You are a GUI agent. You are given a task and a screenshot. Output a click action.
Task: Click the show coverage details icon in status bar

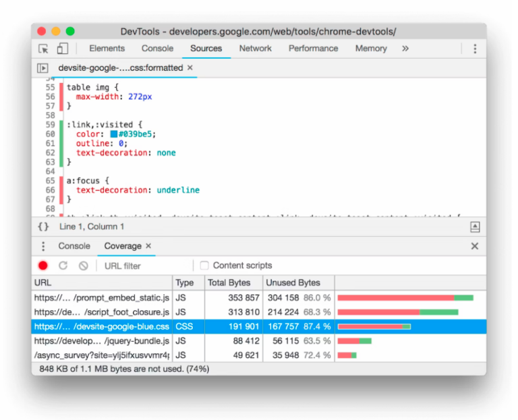[x=475, y=227]
